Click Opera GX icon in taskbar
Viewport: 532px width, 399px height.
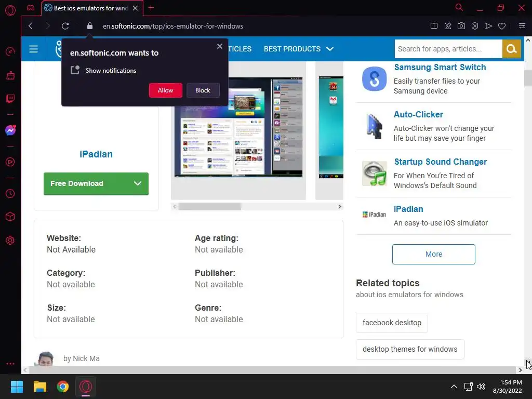click(86, 387)
